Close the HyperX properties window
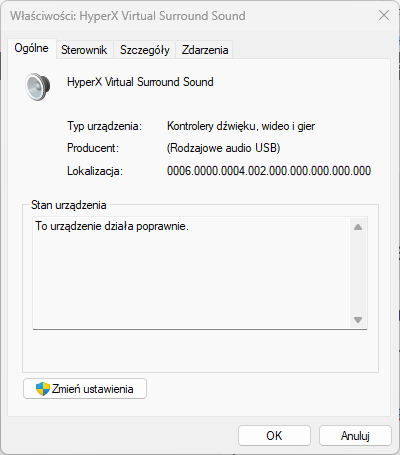Image resolution: width=400 pixels, height=455 pixels. click(384, 15)
